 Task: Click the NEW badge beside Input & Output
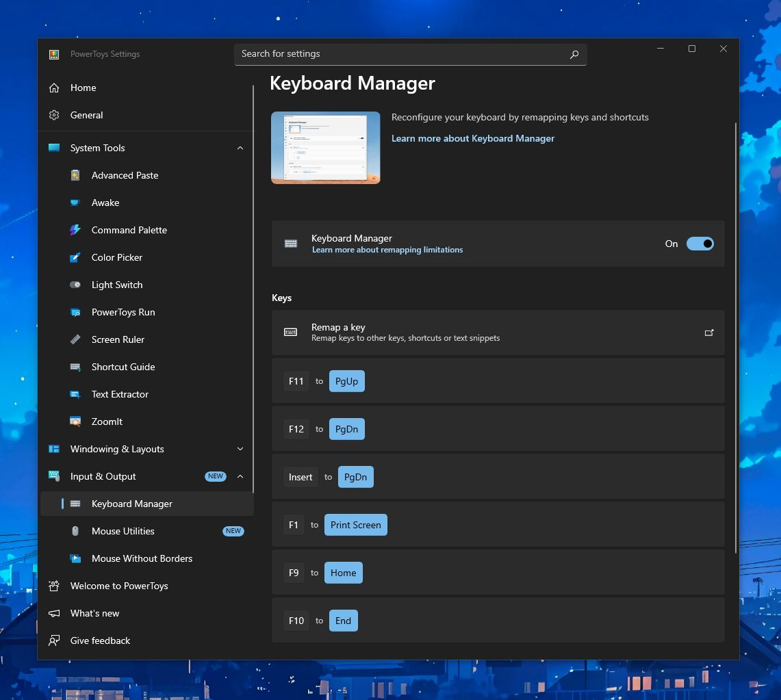coord(215,476)
